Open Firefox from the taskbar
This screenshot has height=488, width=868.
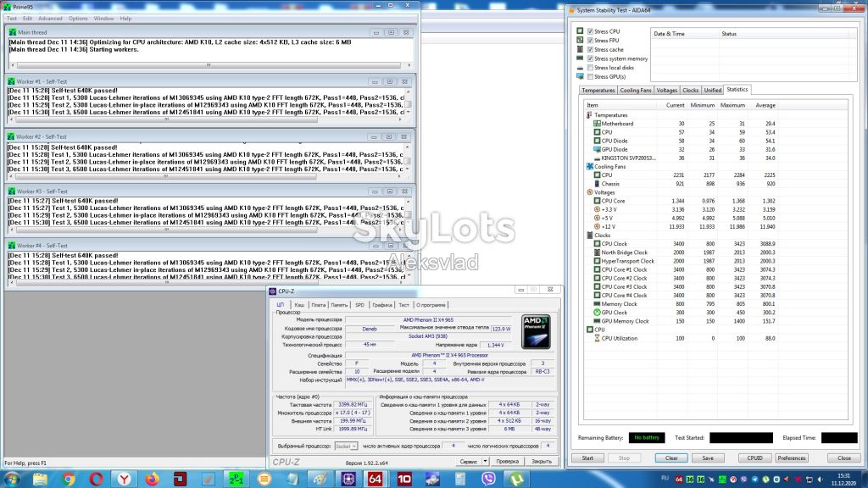tap(153, 479)
